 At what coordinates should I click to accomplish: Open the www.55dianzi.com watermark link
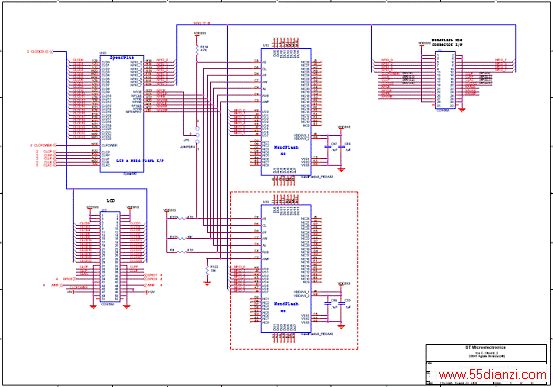[492, 375]
